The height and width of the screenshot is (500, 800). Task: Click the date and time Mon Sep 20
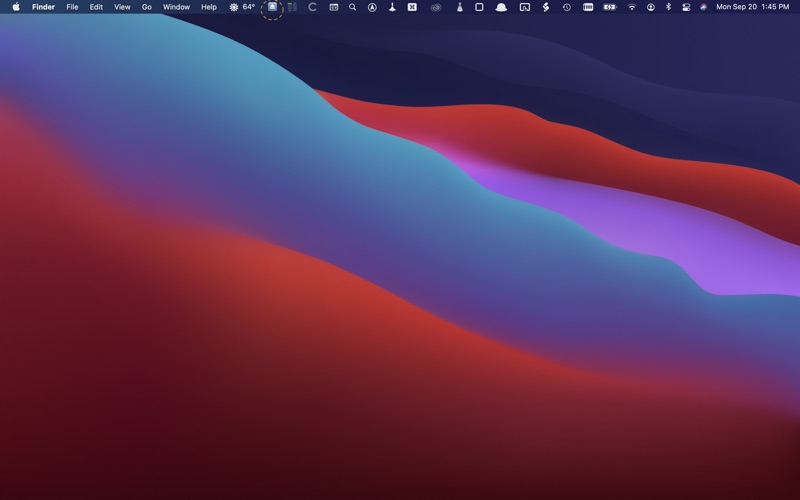coord(753,7)
